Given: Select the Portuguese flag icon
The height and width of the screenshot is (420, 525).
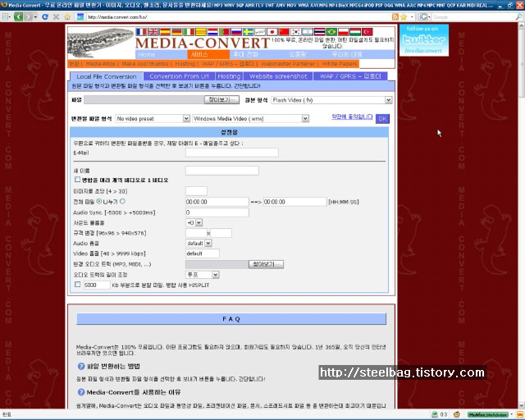Looking at the screenshot, I should pos(224,32).
